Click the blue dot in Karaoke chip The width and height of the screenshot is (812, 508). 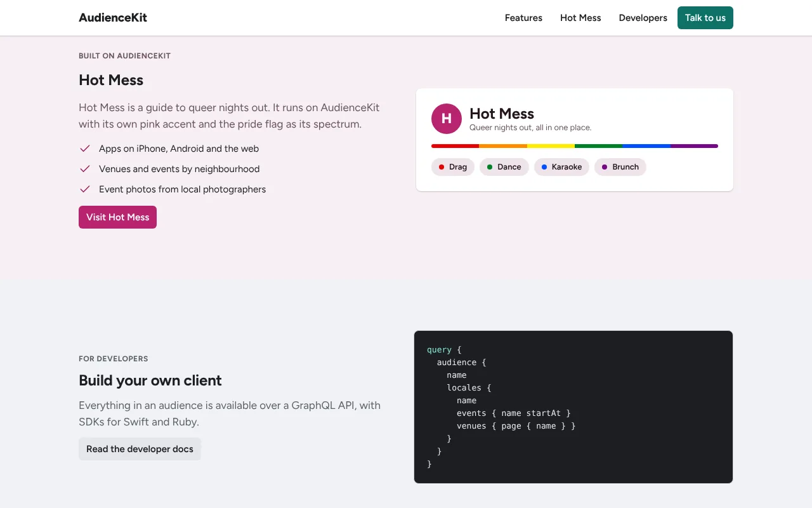(544, 167)
